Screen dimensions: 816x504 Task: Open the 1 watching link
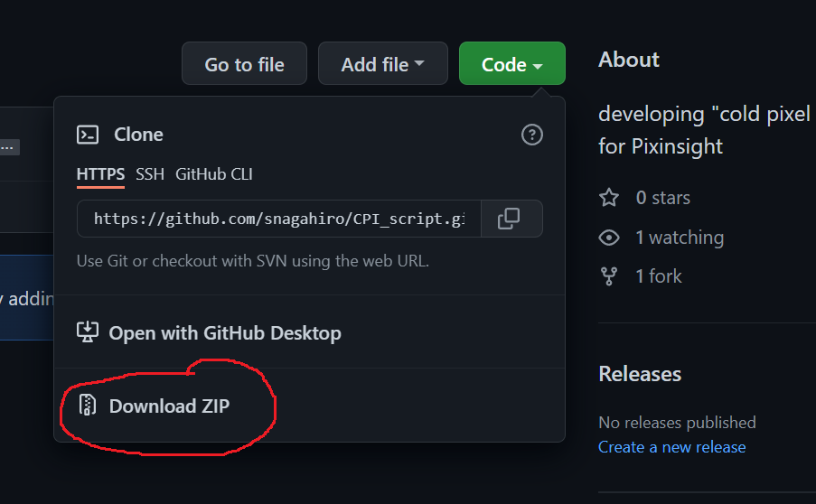pos(680,238)
